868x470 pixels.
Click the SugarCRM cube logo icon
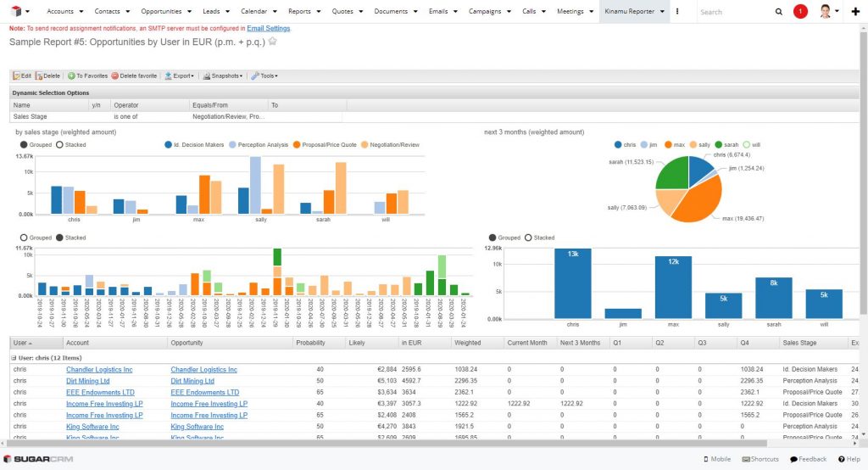coord(16,11)
